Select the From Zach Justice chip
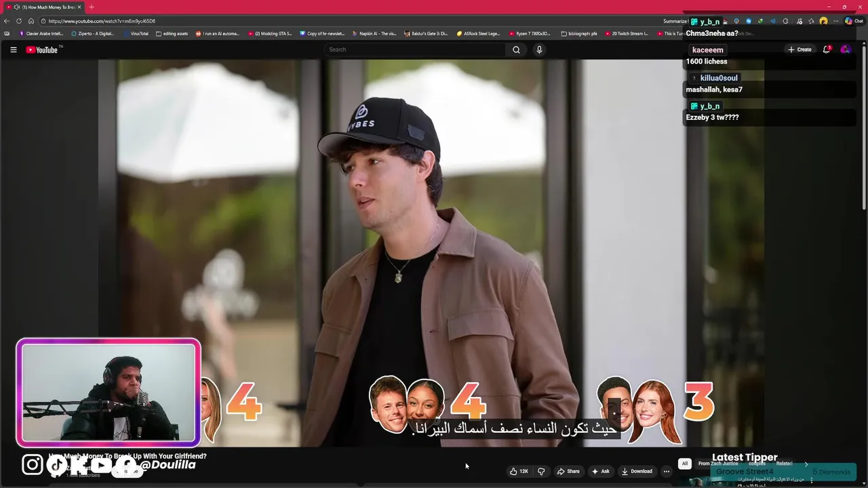Screen dimensions: 868x488 point(718,464)
